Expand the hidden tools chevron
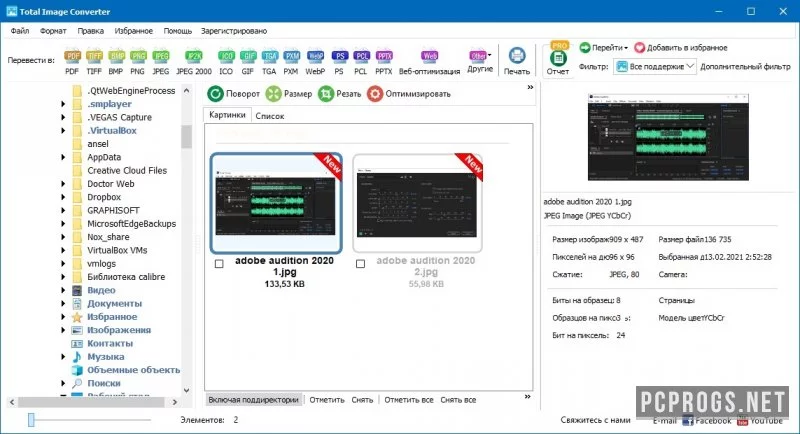Image resolution: width=800 pixels, height=434 pixels. tap(530, 87)
